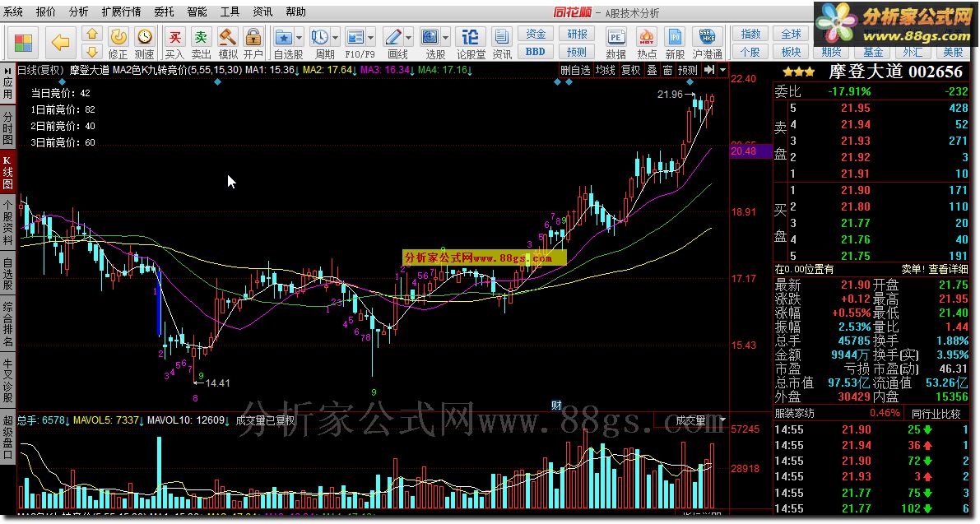The image size is (980, 524).
Task: Open 卖单! 查看详细 link
Action: click(935, 269)
